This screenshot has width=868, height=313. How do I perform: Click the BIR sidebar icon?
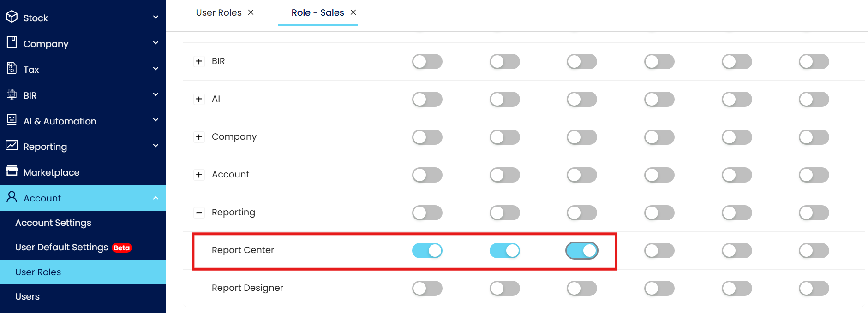[x=12, y=94]
